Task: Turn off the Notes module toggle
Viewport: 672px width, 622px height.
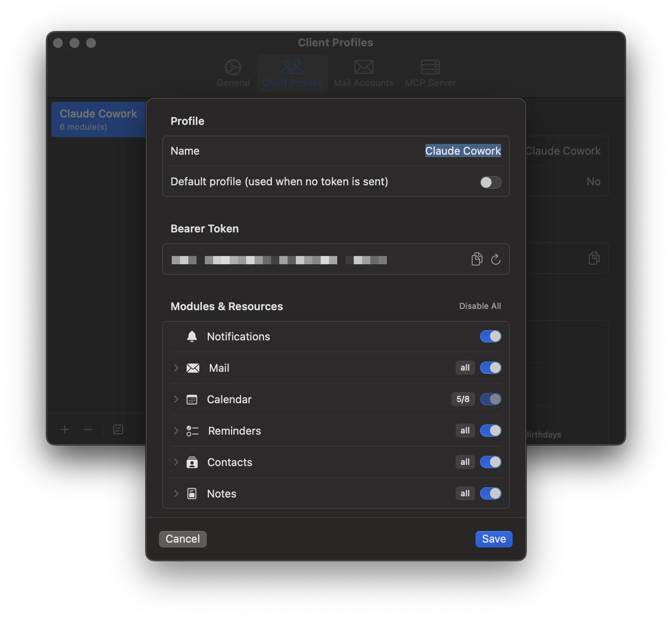Action: (x=490, y=493)
